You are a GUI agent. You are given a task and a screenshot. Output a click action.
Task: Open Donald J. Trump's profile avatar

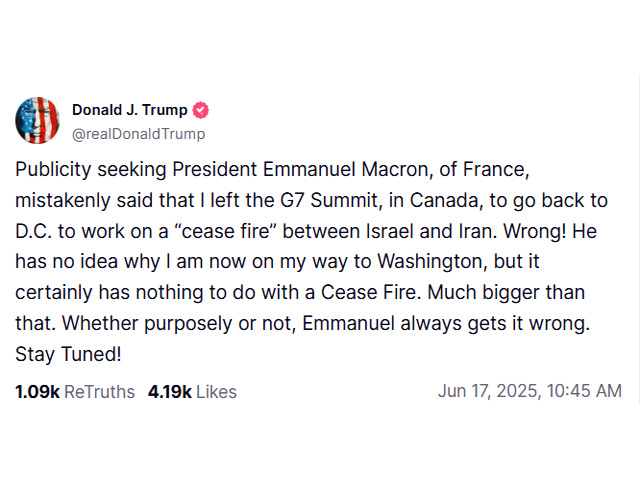(x=38, y=120)
